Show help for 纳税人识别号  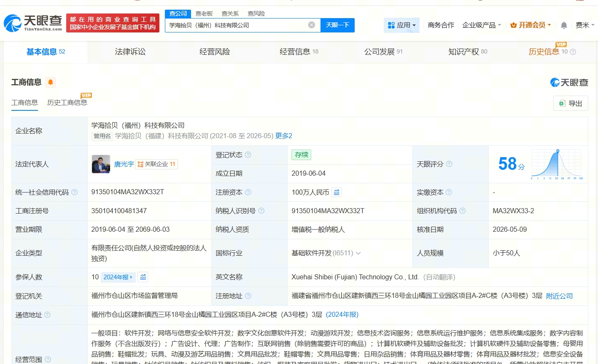pos(261,211)
